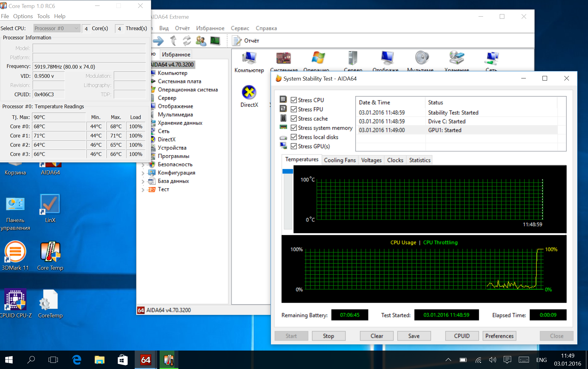588x369 pixels.
Task: Select the GPU1: Started log row
Action: pyautogui.click(x=458, y=130)
